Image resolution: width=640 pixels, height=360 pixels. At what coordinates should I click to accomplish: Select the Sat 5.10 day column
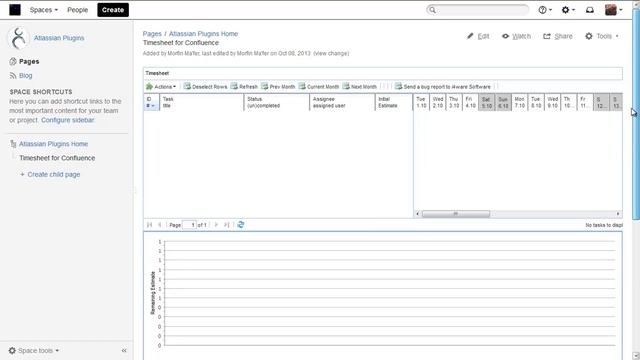click(487, 102)
